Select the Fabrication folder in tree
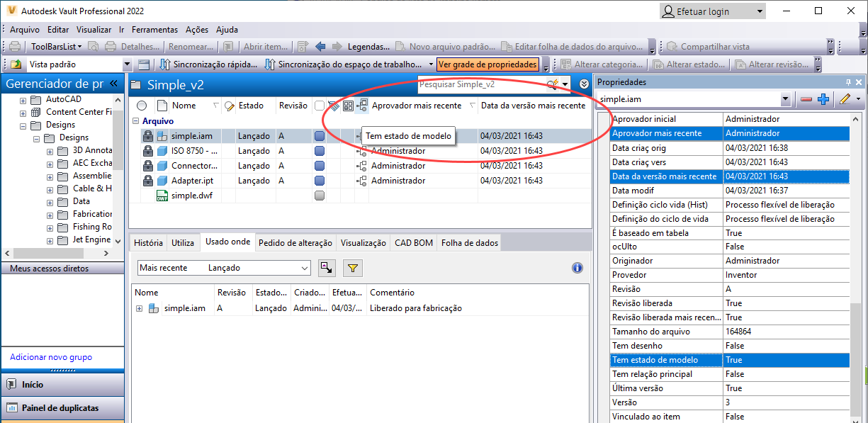This screenshot has width=868, height=423. point(93,214)
